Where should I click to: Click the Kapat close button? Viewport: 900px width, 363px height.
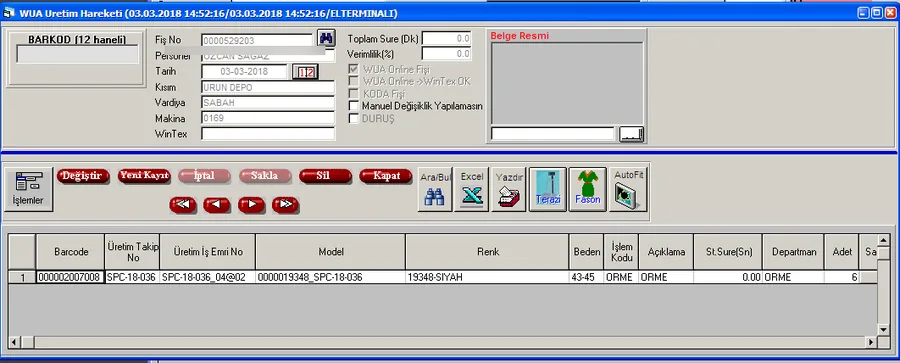[x=386, y=176]
